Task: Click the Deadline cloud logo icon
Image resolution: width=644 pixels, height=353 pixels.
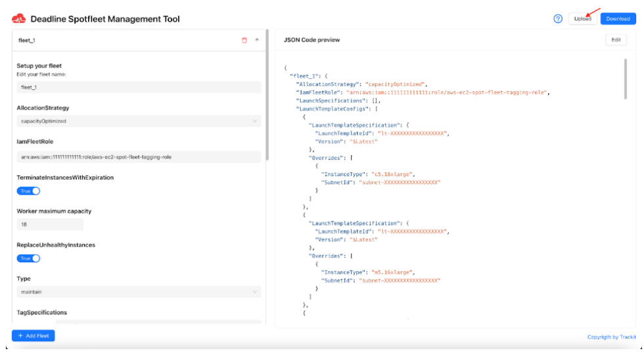Action: [x=18, y=19]
